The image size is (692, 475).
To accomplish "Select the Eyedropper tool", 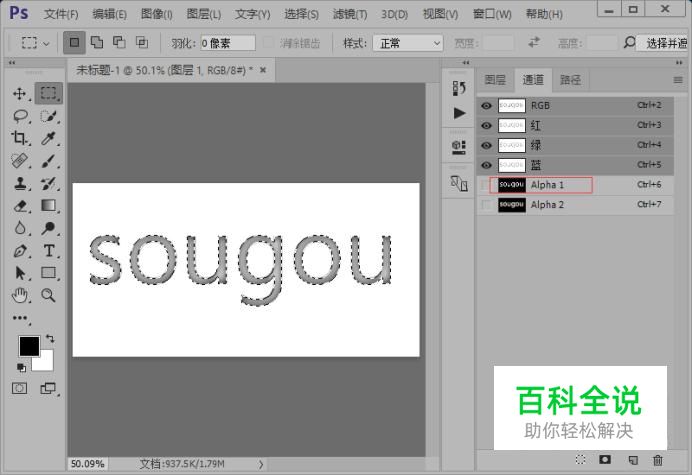I will (49, 138).
